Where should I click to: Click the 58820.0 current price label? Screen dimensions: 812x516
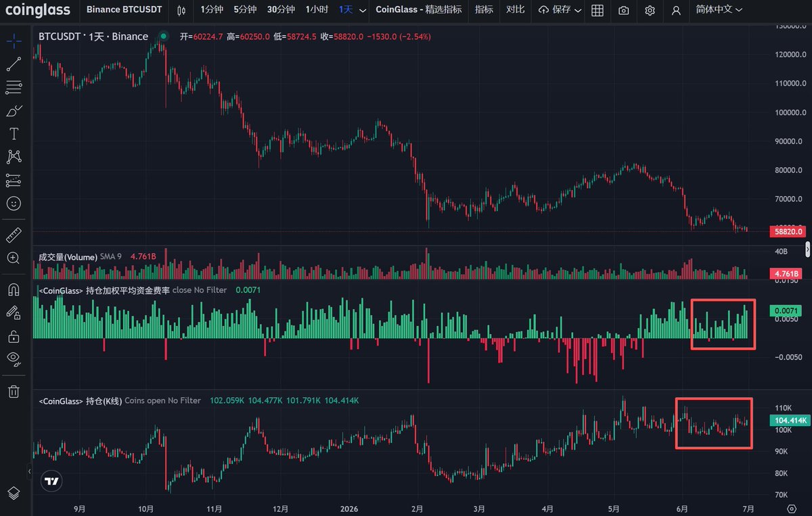[787, 231]
